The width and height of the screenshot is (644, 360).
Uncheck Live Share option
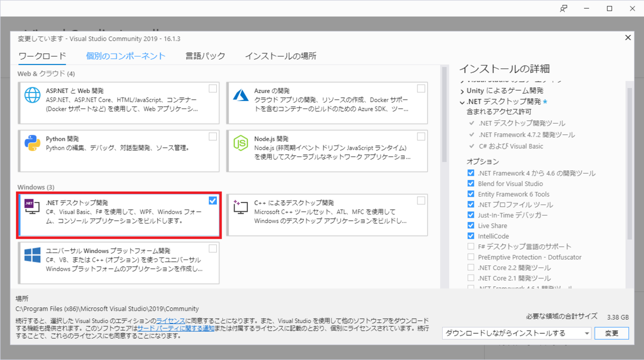click(471, 226)
